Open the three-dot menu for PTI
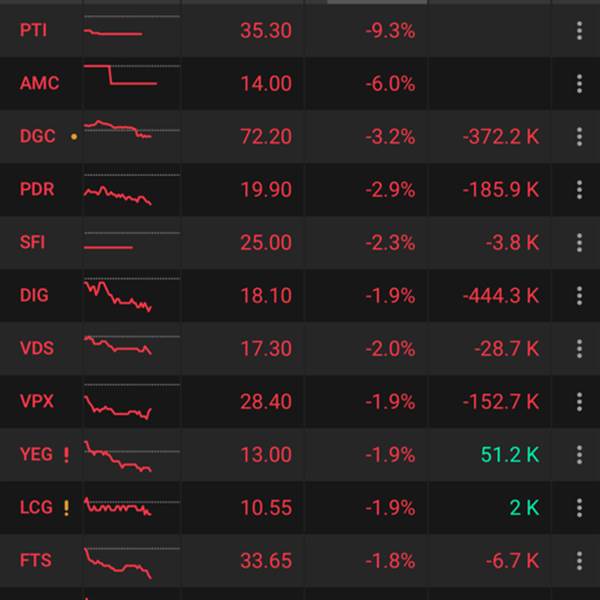Viewport: 600px width, 600px height. coord(579,31)
